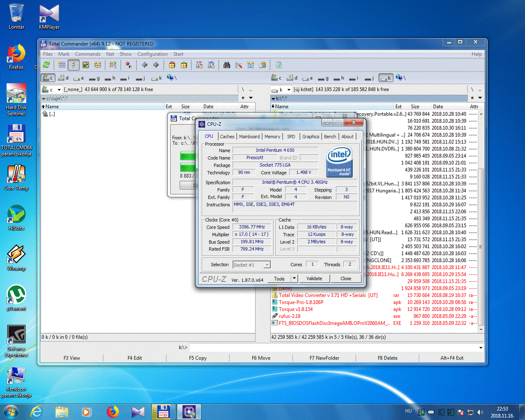
Task: Expand right panel path history at k:\
Action: (273, 98)
